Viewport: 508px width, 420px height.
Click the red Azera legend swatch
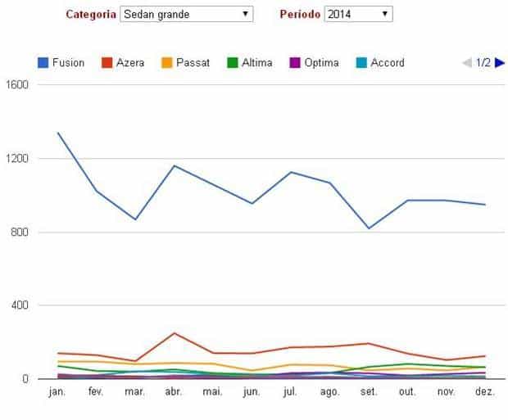click(107, 63)
